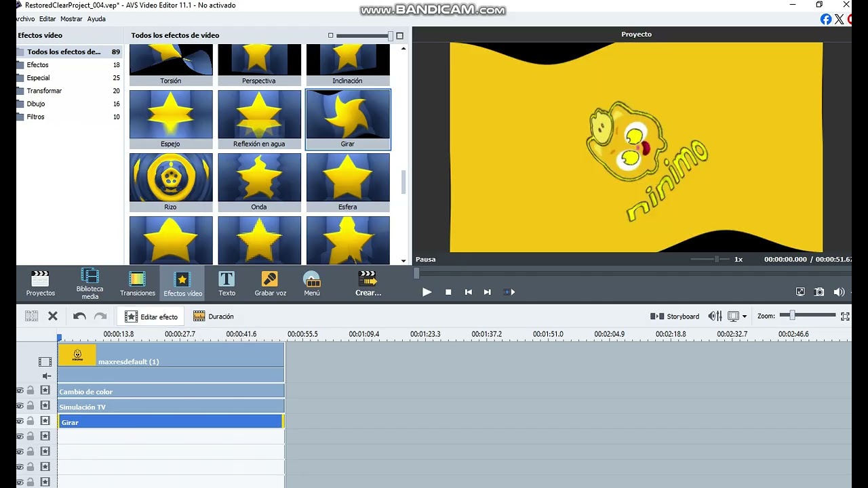Viewport: 868px width, 488px height.
Task: Click the Crear... export button
Action: coord(368,283)
